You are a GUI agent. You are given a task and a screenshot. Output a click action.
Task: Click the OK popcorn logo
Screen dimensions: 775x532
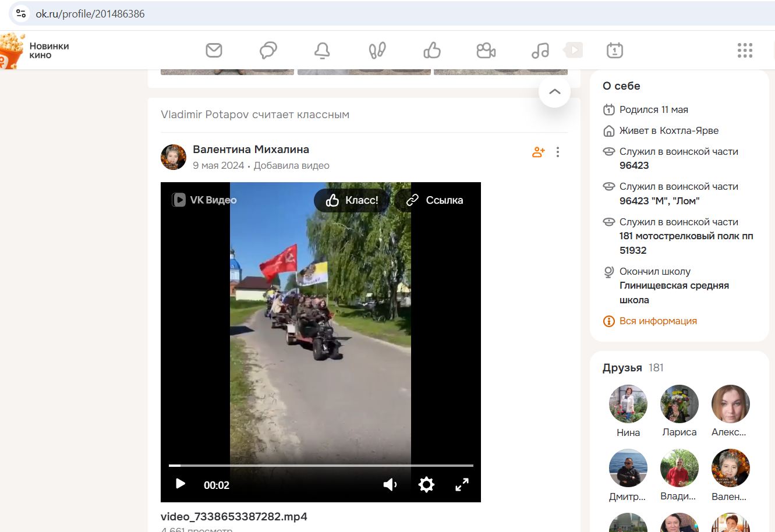pyautogui.click(x=12, y=51)
